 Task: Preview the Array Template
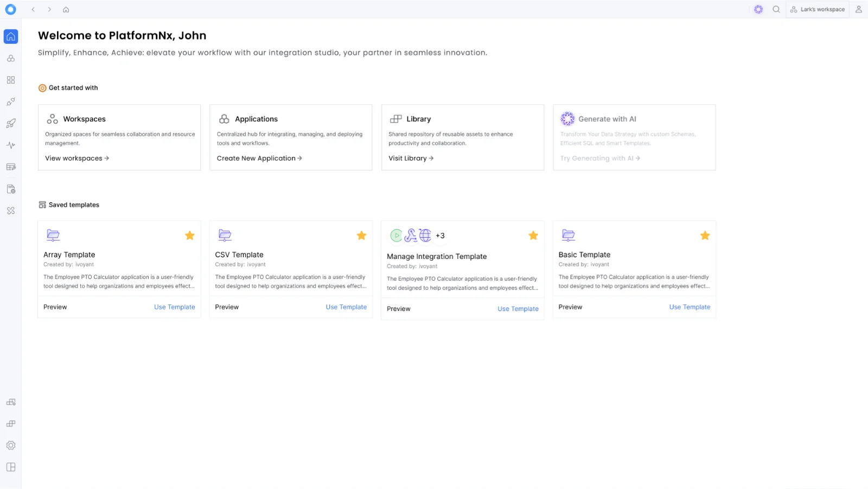pos(55,307)
